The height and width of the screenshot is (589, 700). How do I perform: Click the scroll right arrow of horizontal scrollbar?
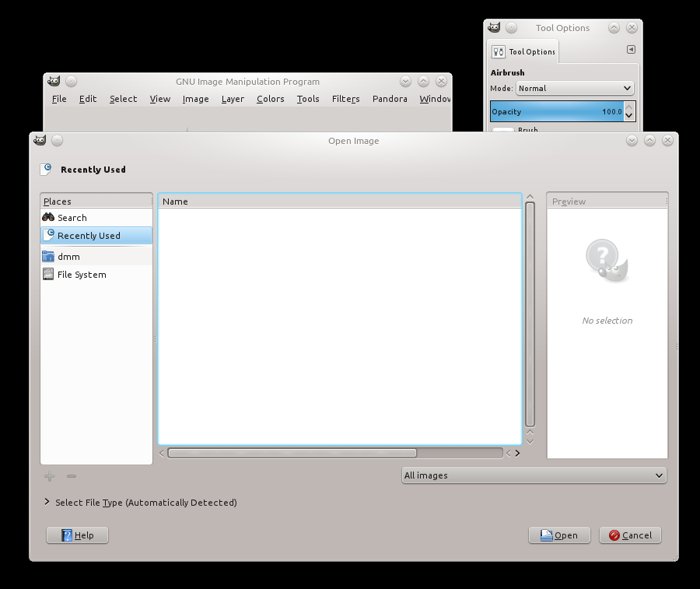517,454
